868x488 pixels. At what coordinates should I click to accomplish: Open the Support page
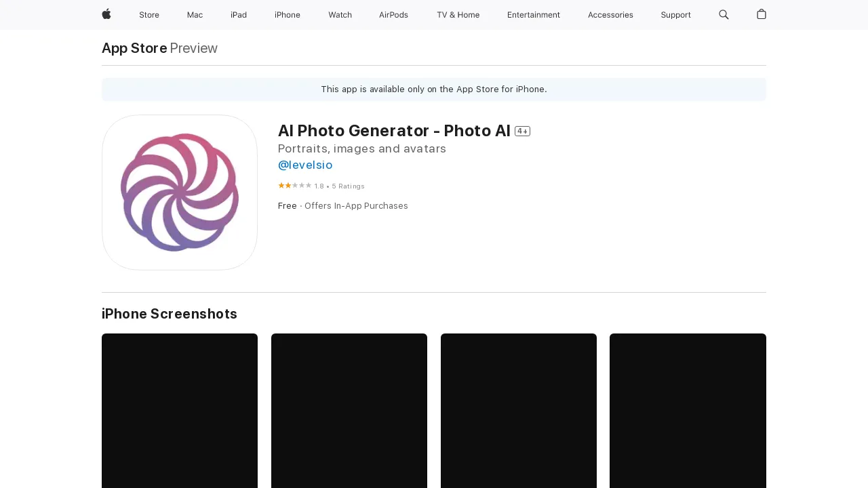pos(675,14)
